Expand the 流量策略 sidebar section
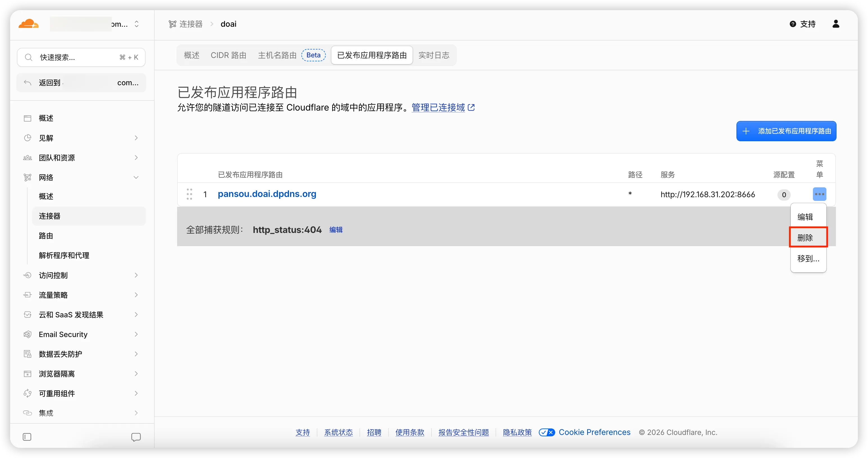Image resolution: width=868 pixels, height=458 pixels. [x=81, y=295]
